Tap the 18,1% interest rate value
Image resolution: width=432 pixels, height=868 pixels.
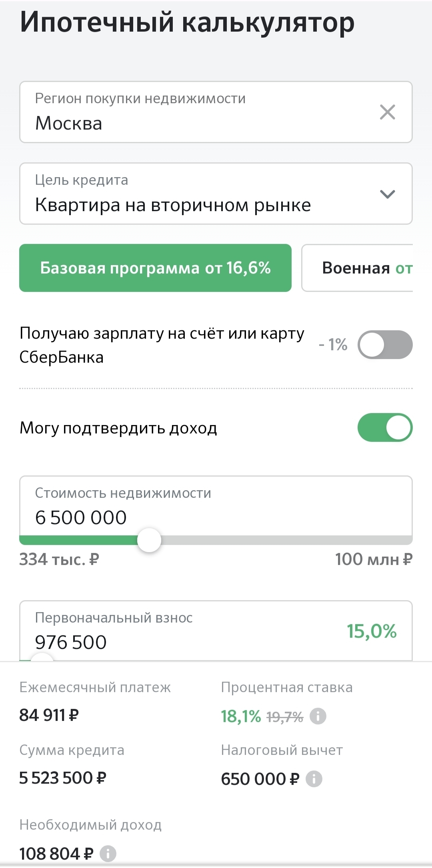click(x=241, y=716)
